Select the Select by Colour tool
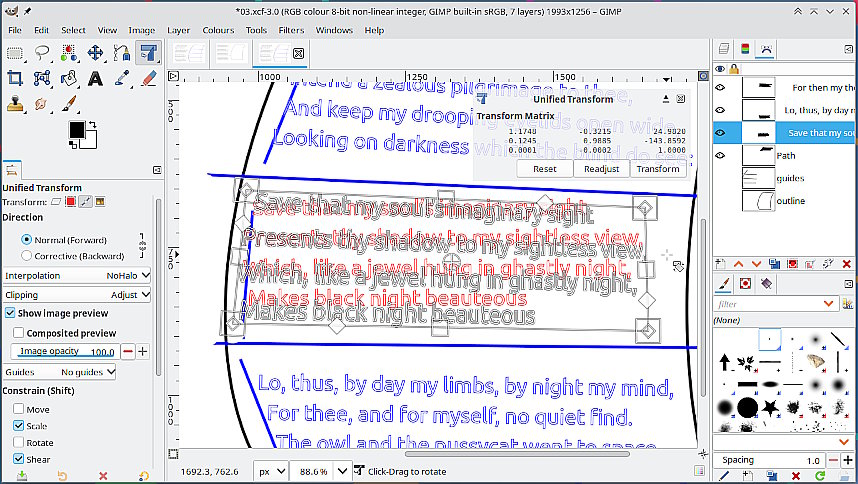 point(68,53)
